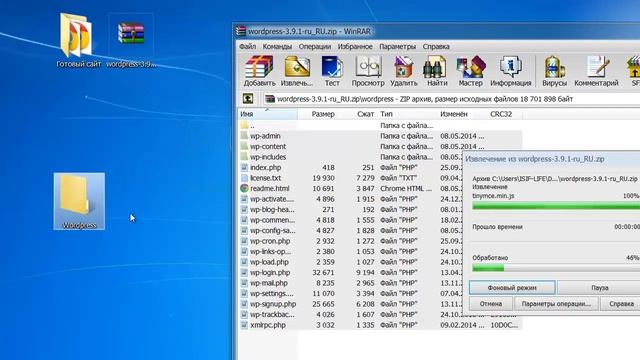The image size is (640, 360).
Task: Open the Файл menu
Action: click(247, 47)
